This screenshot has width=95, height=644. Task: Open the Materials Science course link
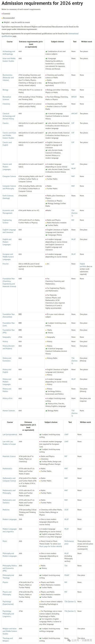(9, 456)
